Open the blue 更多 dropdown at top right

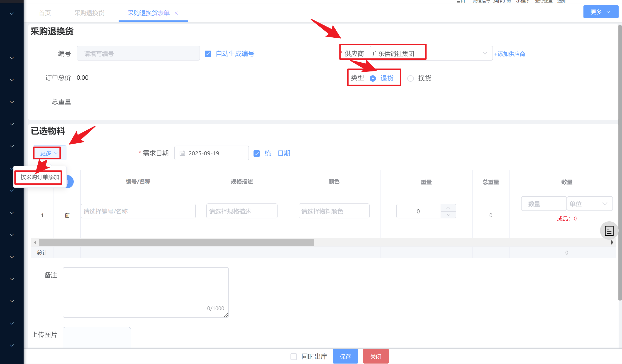tap(600, 12)
